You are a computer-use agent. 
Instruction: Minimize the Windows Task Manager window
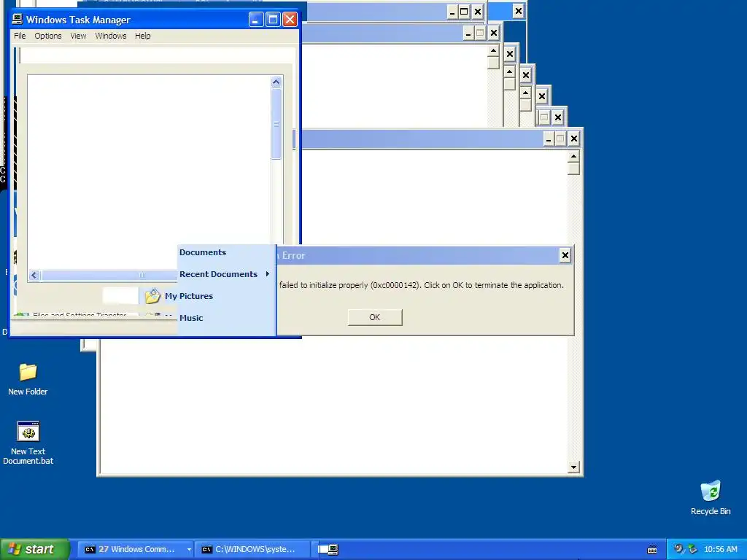coord(256,20)
